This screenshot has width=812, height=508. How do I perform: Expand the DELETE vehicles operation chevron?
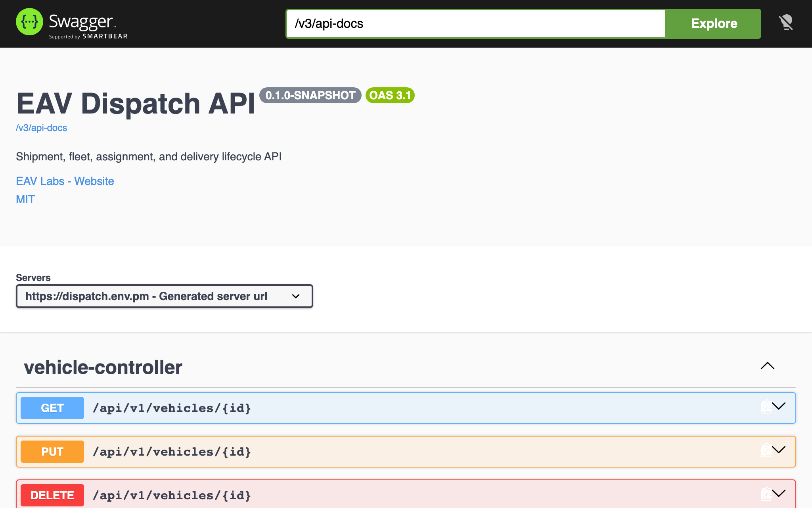pos(779,494)
